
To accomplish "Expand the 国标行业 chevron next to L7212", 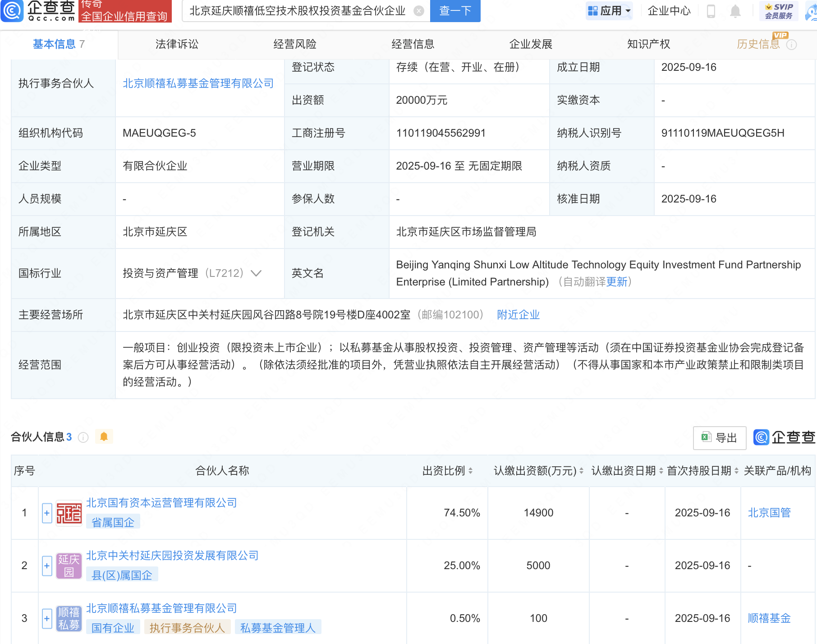I will [256, 273].
